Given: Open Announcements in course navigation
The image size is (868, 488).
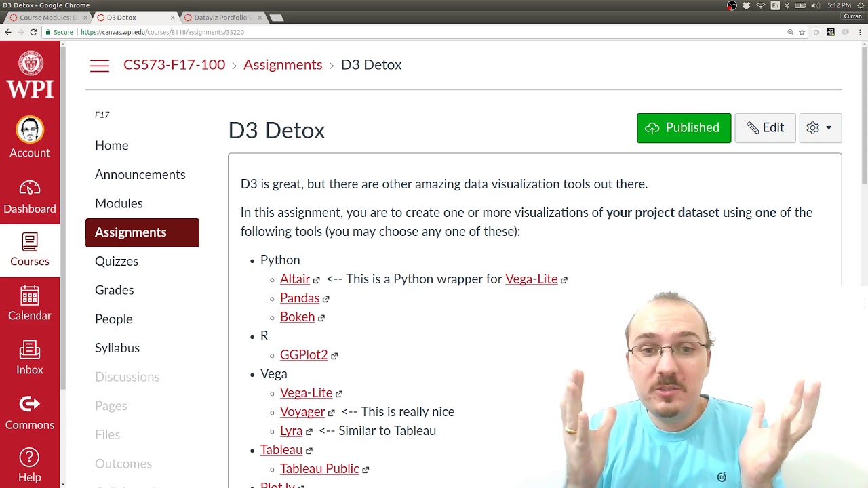Looking at the screenshot, I should (x=140, y=175).
